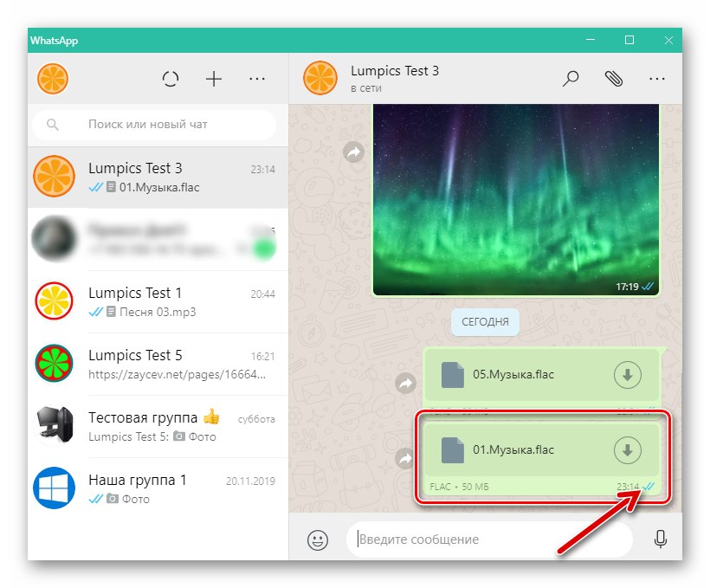Viewport: 710px width, 588px height.
Task: Focus 'Введите сообщение' message input
Action: [x=489, y=540]
